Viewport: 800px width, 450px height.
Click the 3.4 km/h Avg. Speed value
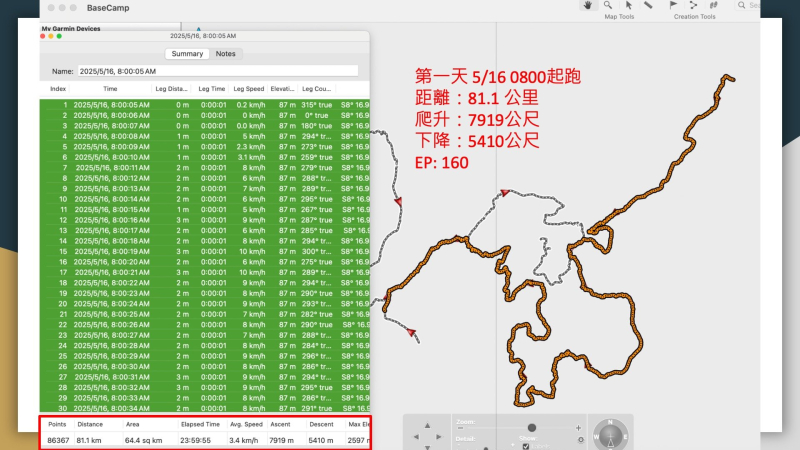pos(244,440)
